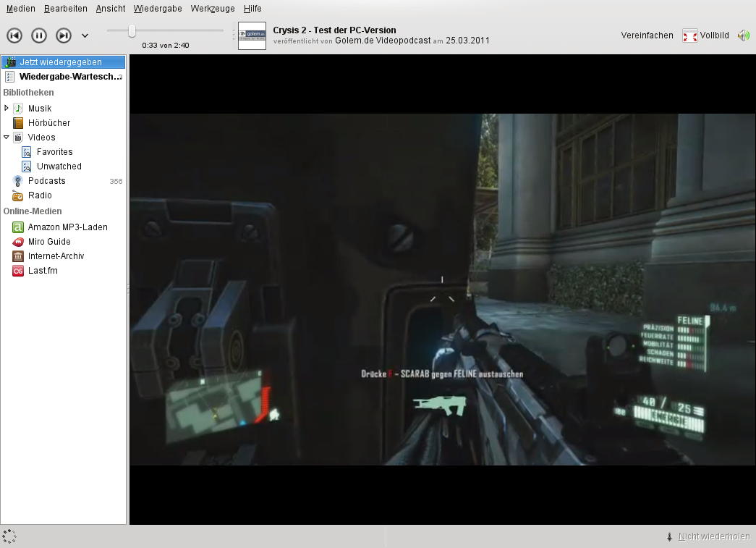Click the Unwatched playlist icon

27,166
